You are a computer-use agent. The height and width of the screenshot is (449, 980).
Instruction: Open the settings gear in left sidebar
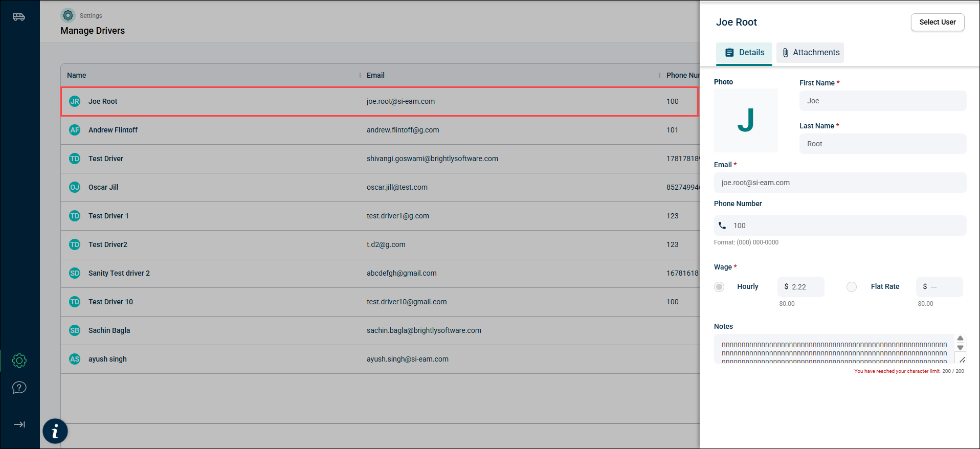point(19,361)
